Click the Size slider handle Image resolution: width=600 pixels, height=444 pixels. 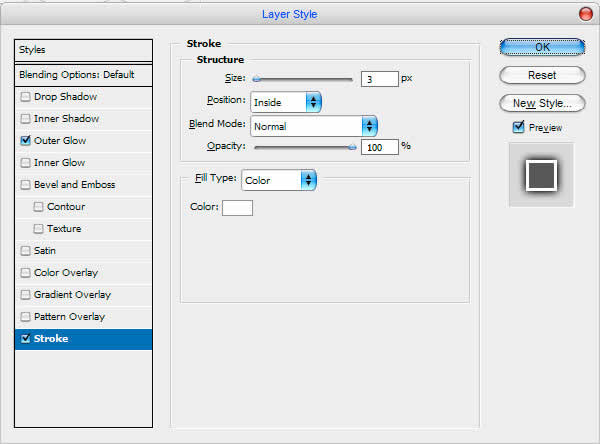pyautogui.click(x=257, y=79)
